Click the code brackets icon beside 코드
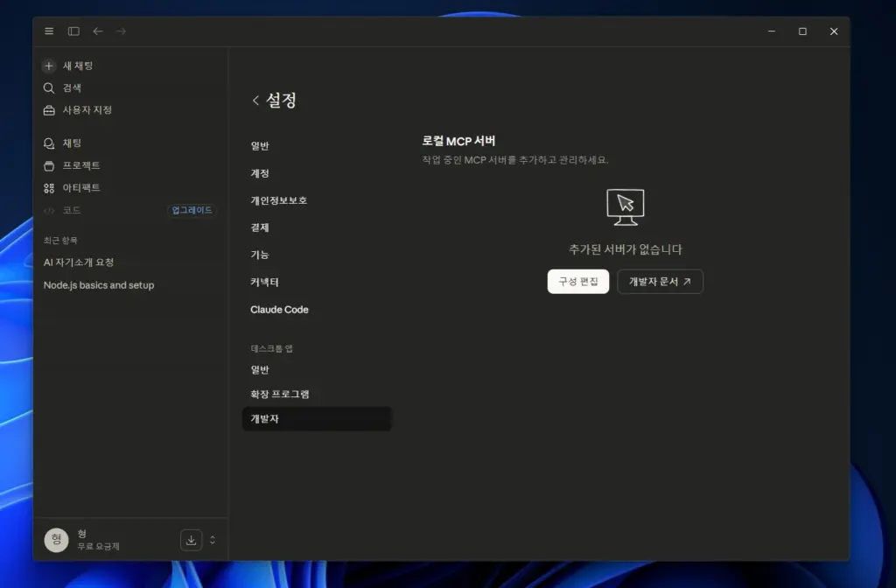 49,210
